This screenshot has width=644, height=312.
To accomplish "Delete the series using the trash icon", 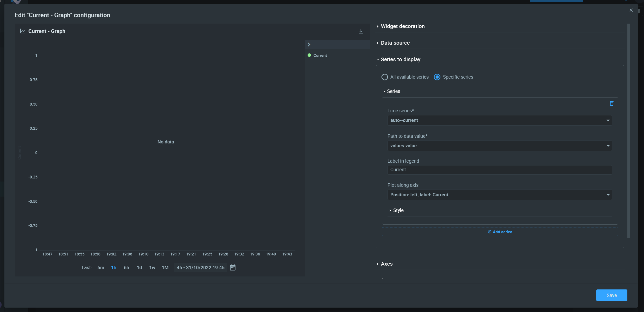I will tap(612, 103).
